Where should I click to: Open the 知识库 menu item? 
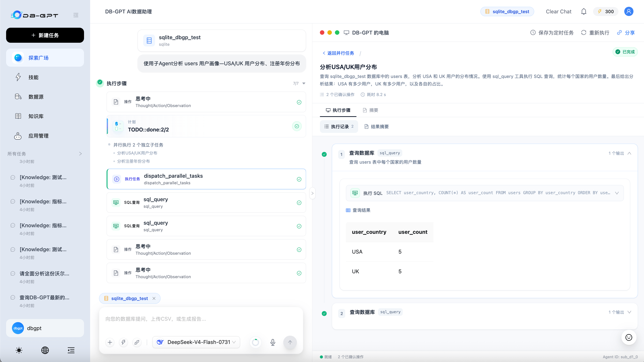point(45,116)
